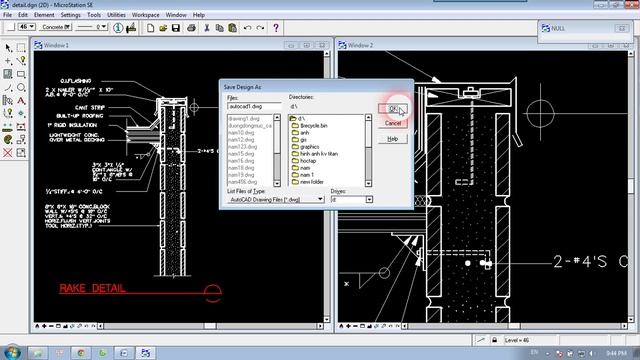Activate the Delete Element red X tool

(8, 153)
